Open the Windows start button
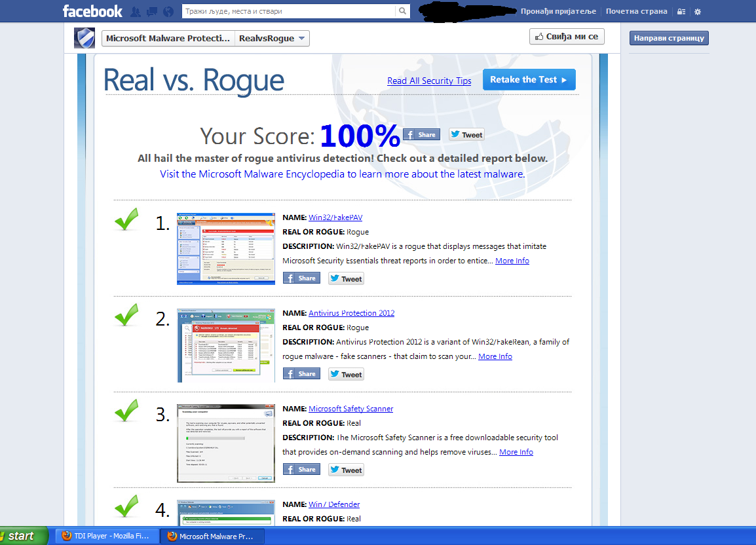The width and height of the screenshot is (756, 545). point(23,536)
